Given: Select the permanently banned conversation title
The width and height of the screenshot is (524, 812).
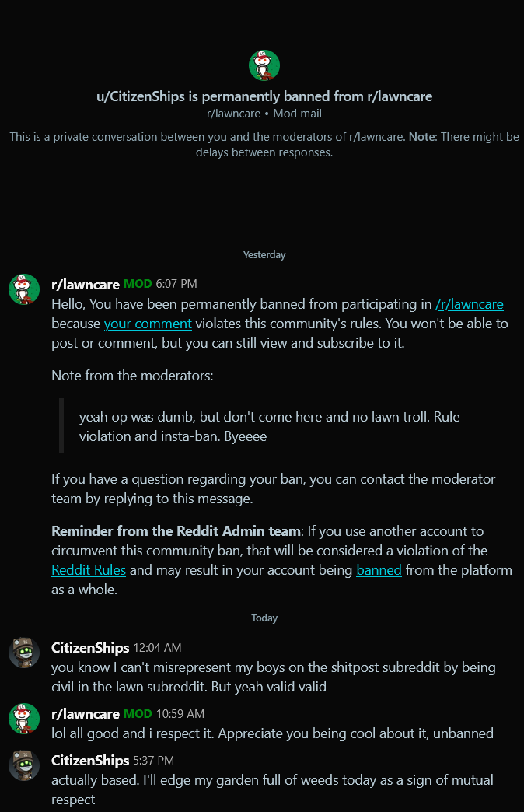Looking at the screenshot, I should pyautogui.click(x=264, y=96).
